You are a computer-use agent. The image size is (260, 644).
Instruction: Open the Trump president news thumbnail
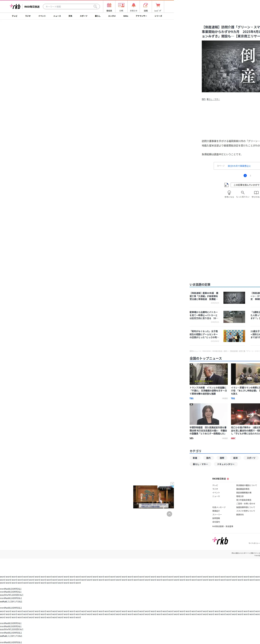[209, 374]
